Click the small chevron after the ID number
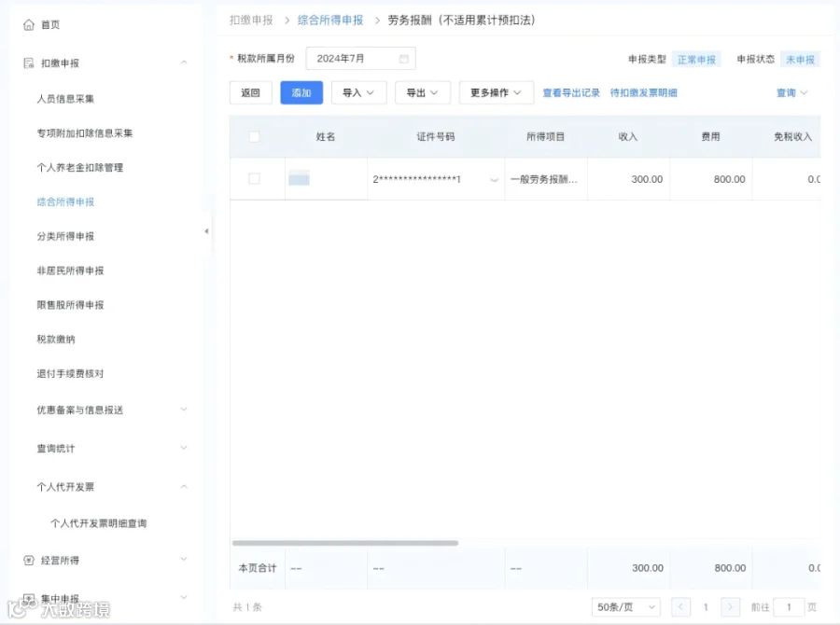 [x=494, y=180]
